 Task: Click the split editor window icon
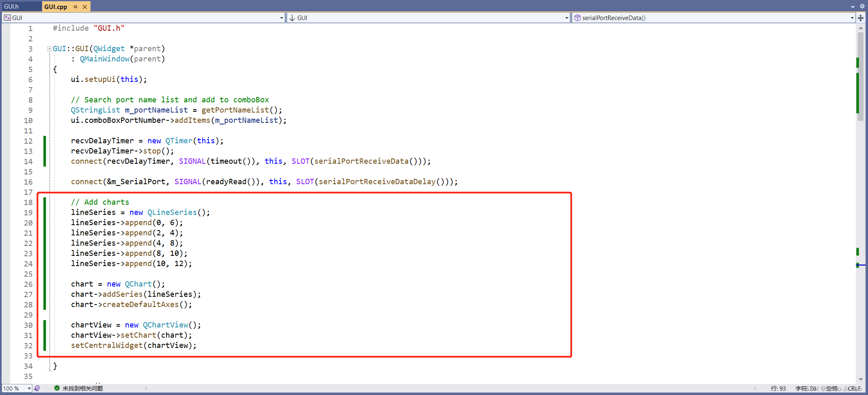pos(861,18)
